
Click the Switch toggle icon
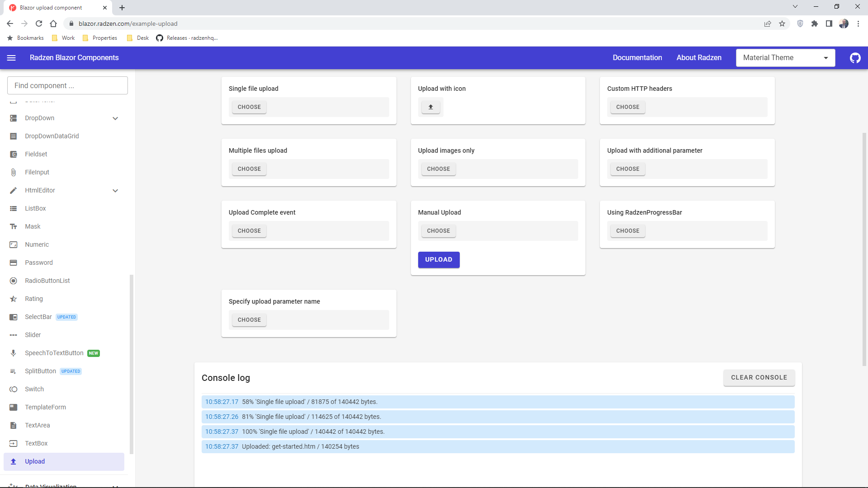point(14,389)
